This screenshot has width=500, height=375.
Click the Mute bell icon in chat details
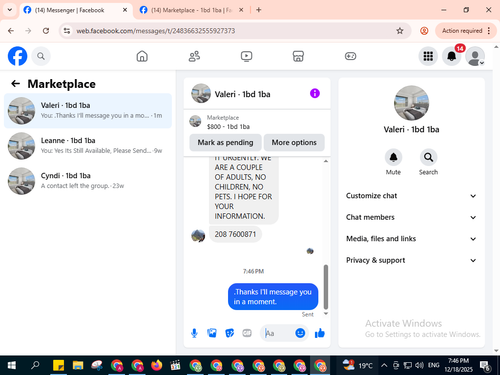click(x=393, y=157)
